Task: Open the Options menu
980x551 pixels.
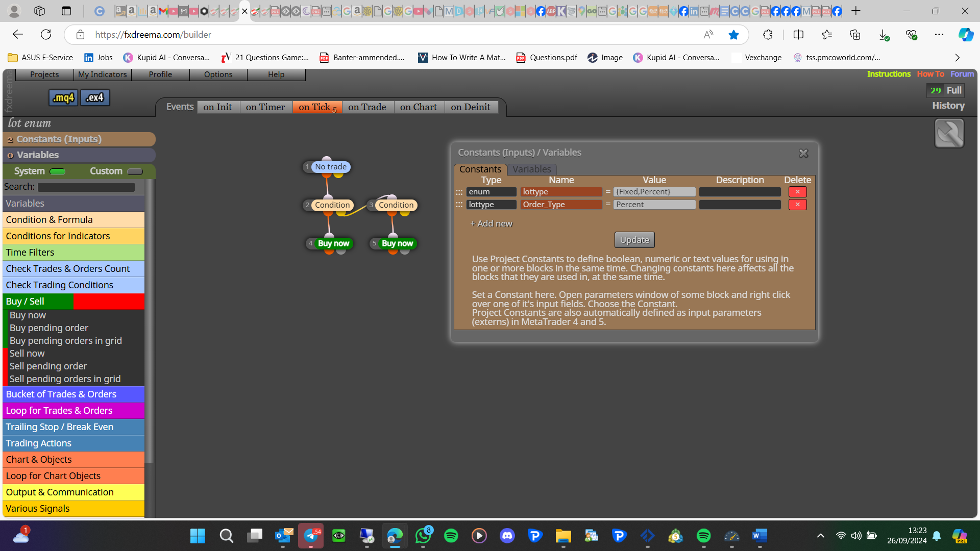Action: click(218, 74)
